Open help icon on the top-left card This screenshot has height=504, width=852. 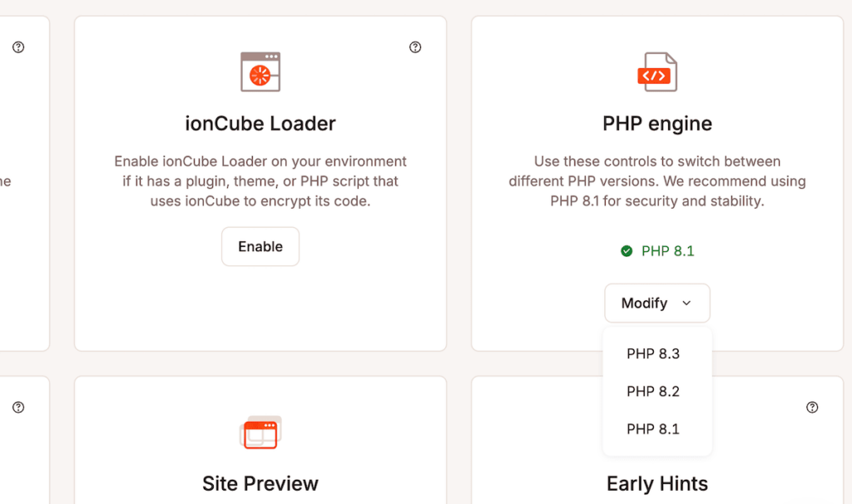(18, 47)
